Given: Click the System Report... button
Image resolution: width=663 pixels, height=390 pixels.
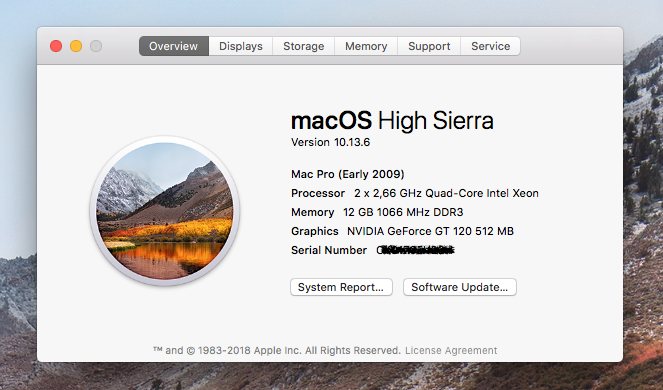Looking at the screenshot, I should [x=341, y=287].
